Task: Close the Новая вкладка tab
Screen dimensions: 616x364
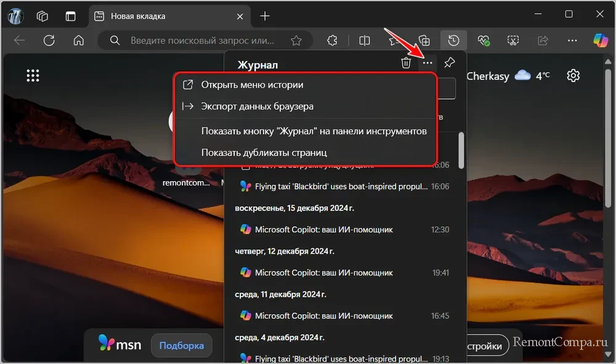Action: click(x=240, y=17)
